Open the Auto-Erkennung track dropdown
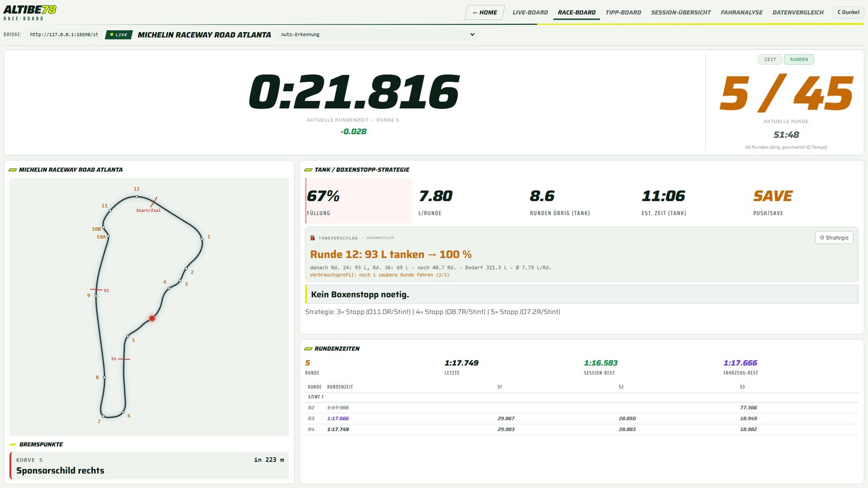The width and height of the screenshot is (868, 488). click(x=377, y=34)
